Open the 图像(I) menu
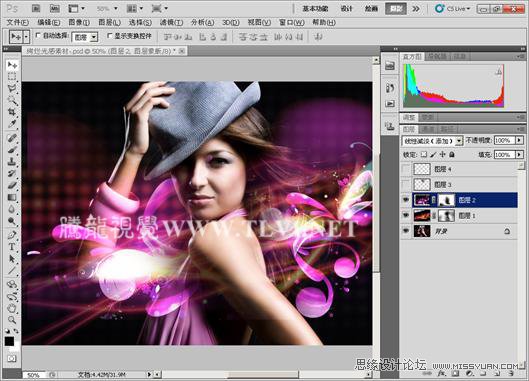 [79, 22]
